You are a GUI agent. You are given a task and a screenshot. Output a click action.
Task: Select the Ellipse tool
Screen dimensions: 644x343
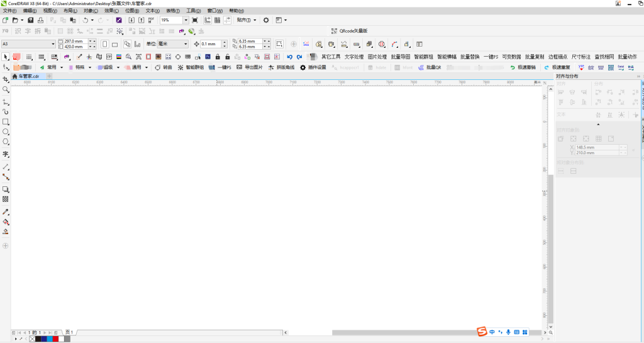pos(6,132)
